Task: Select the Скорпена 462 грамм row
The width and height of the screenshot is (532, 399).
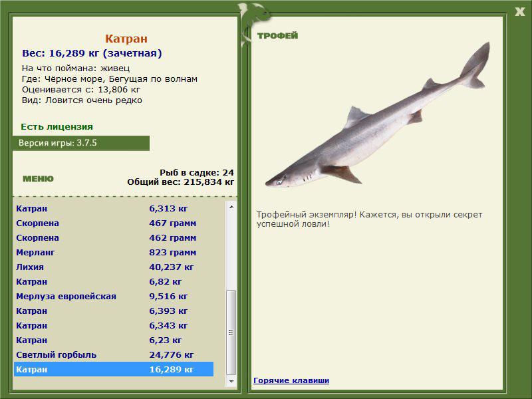Action: (x=114, y=238)
